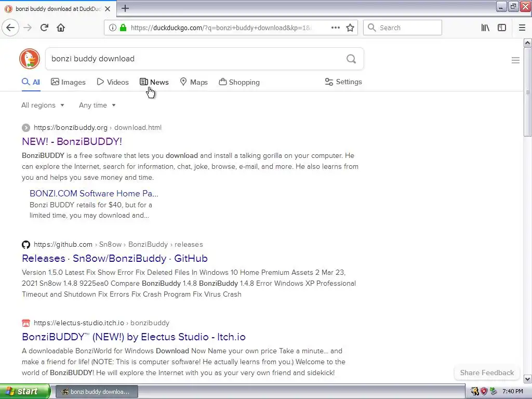The width and height of the screenshot is (532, 399).
Task: Click the security shield tray icon
Action: coord(484,392)
